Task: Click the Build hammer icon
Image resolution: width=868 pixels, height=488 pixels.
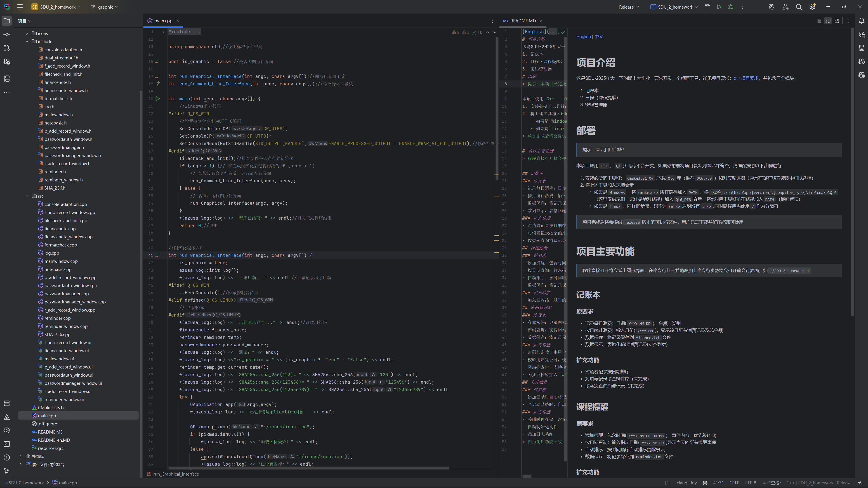Action: [x=707, y=7]
